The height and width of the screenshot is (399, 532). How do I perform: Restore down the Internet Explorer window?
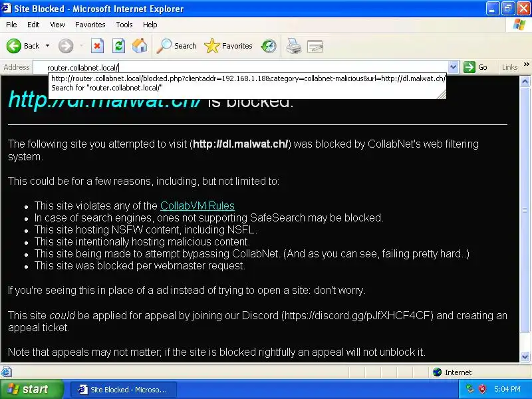(508, 9)
